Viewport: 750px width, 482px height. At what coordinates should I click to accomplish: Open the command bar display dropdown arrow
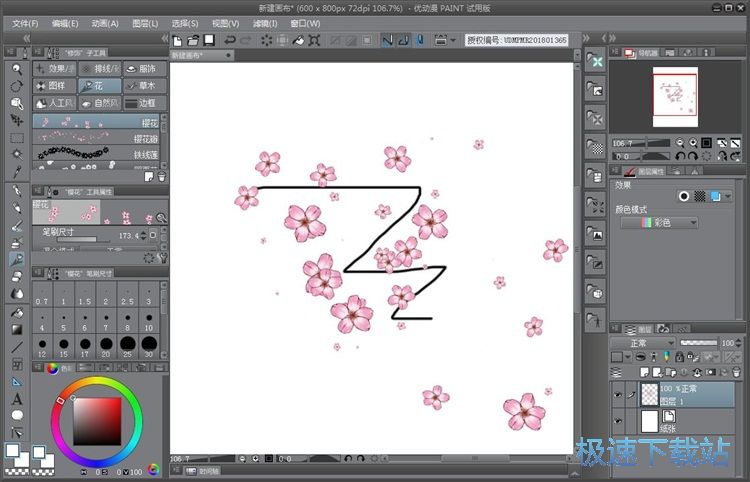[453, 40]
